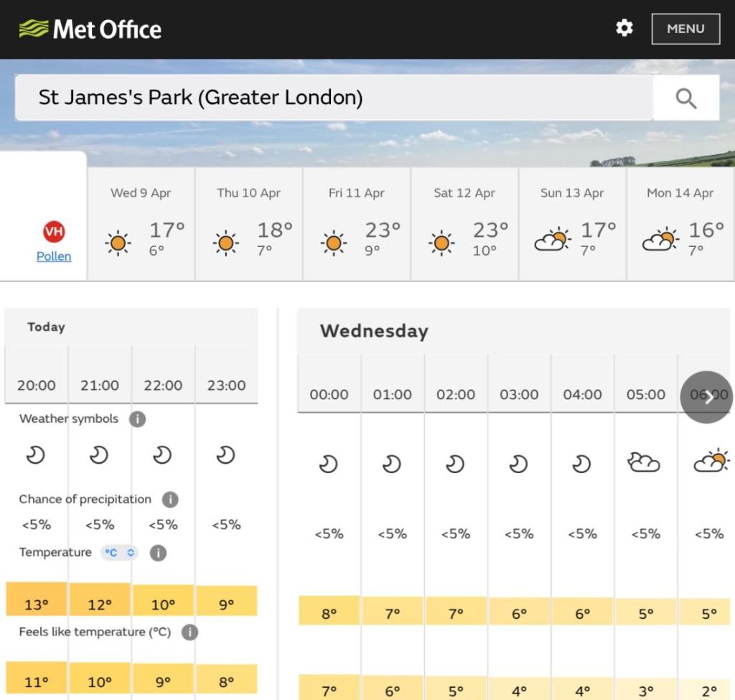The height and width of the screenshot is (700, 735).
Task: Open the °C temperature unit dropdown
Action: tap(119, 553)
